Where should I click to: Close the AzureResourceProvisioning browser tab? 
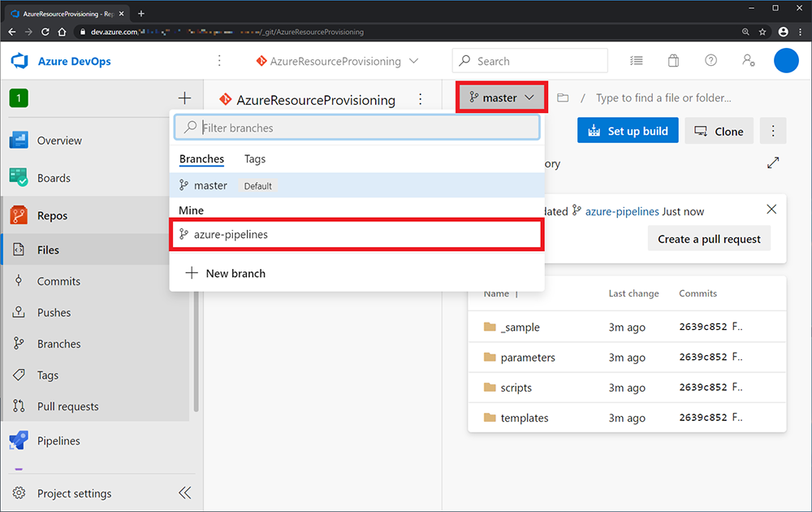(x=121, y=14)
